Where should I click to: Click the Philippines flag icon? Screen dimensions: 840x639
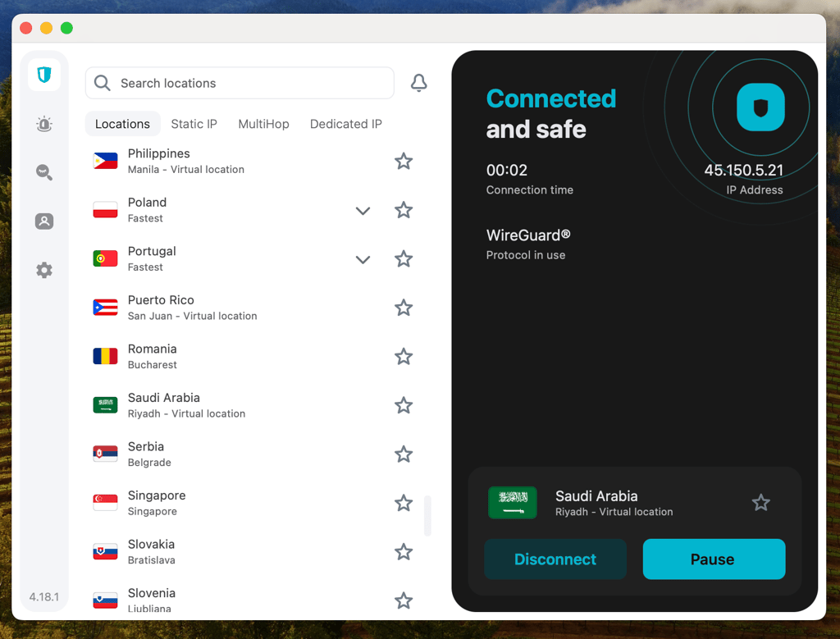click(x=106, y=161)
